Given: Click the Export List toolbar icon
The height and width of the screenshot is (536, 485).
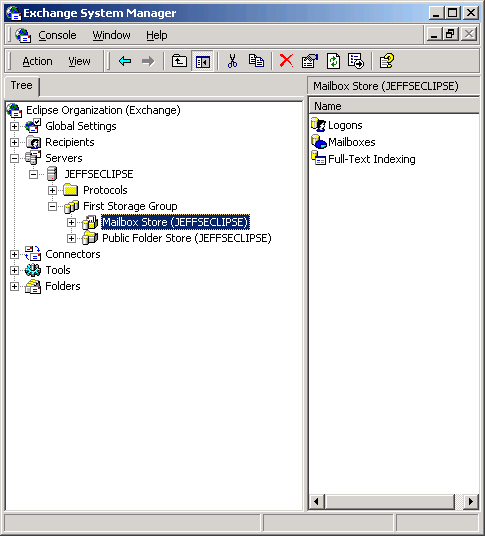Looking at the screenshot, I should (356, 62).
